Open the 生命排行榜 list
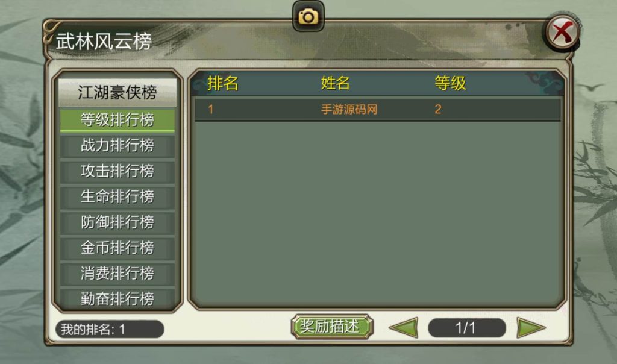This screenshot has height=364, width=617. pyautogui.click(x=117, y=196)
